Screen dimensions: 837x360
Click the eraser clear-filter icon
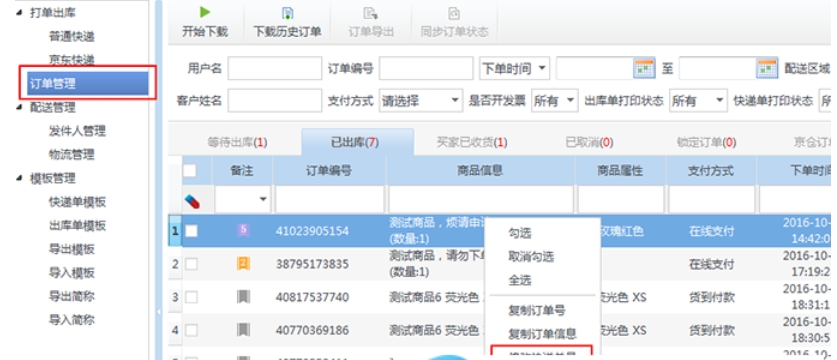click(x=192, y=201)
